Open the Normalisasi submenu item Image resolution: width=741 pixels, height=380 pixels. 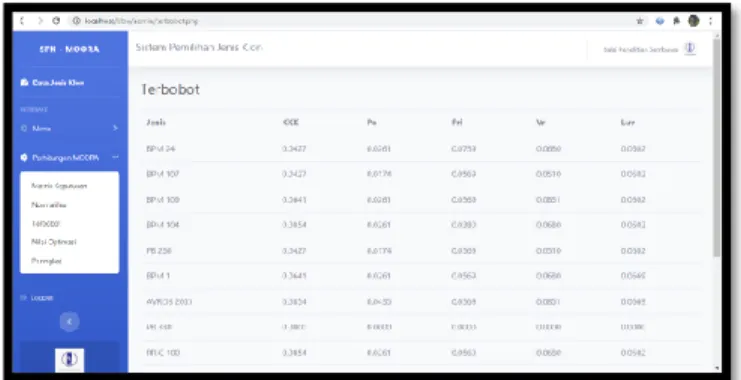pyautogui.click(x=49, y=205)
